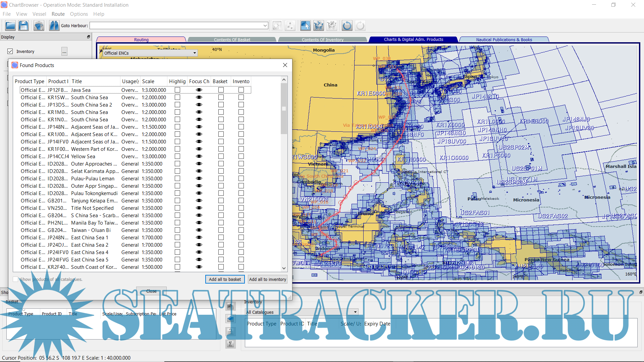This screenshot has height=362, width=644.
Task: Click Add all to basket button
Action: pyautogui.click(x=225, y=279)
